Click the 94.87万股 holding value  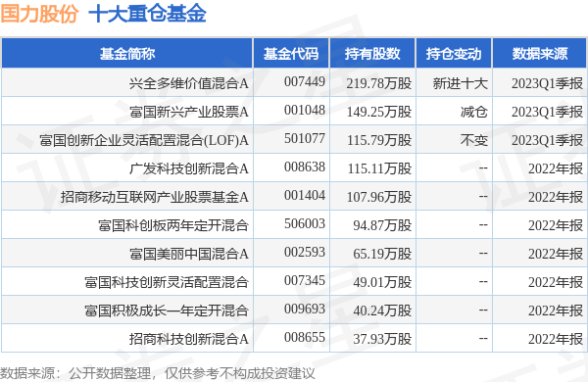click(x=382, y=225)
